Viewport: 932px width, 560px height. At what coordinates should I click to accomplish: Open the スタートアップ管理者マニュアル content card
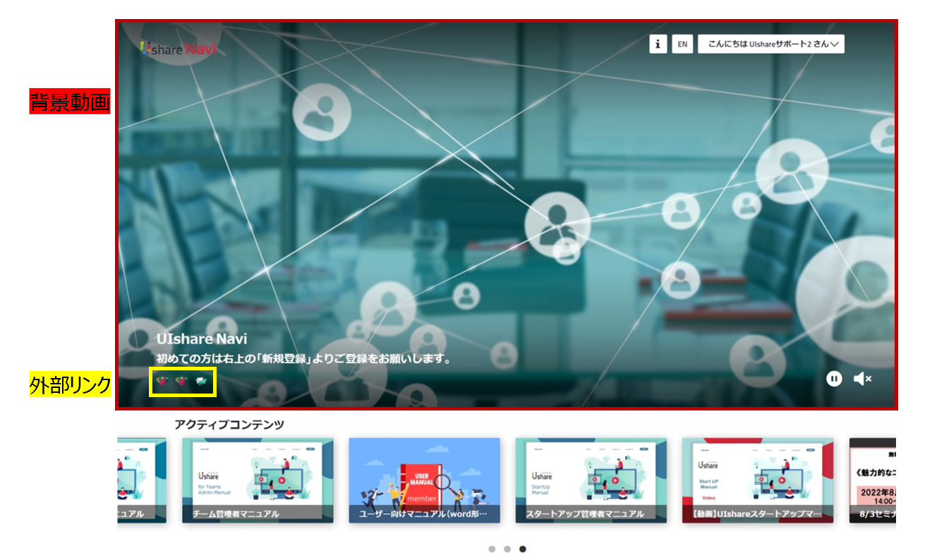coord(591,480)
